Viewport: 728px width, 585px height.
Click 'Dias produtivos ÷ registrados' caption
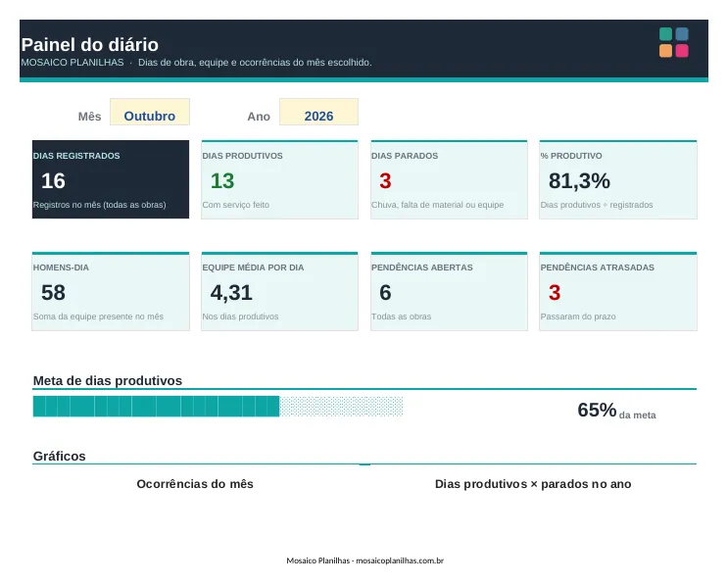click(x=597, y=205)
